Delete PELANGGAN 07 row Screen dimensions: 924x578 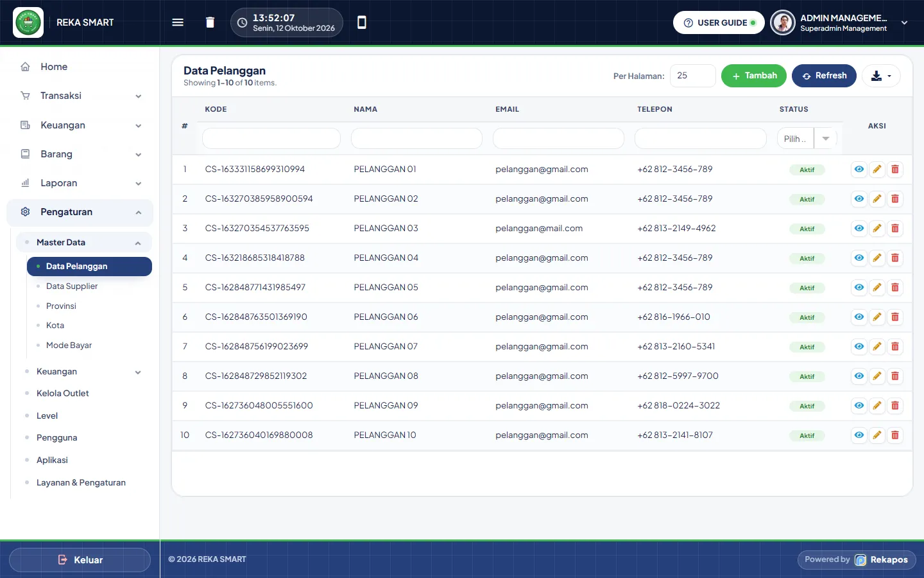click(895, 347)
